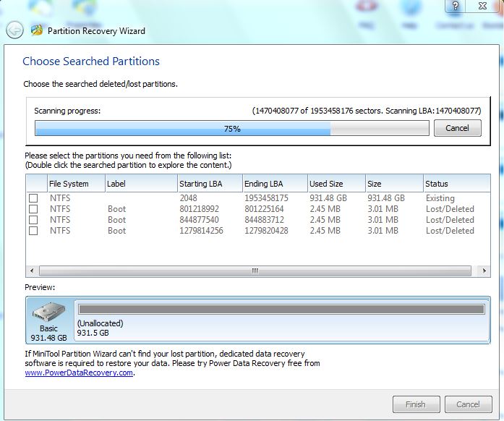Click Boot label of partition 844877540
Screen dimensions: 504x421
point(116,220)
